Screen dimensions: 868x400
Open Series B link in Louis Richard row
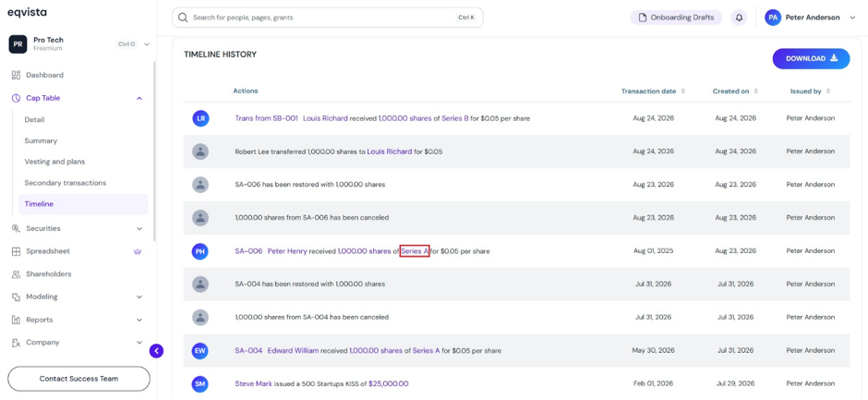(x=455, y=118)
